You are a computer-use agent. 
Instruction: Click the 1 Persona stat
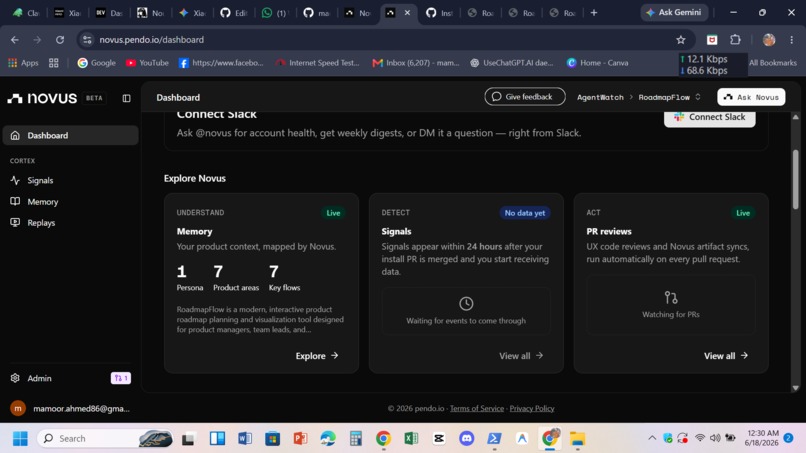click(x=190, y=278)
